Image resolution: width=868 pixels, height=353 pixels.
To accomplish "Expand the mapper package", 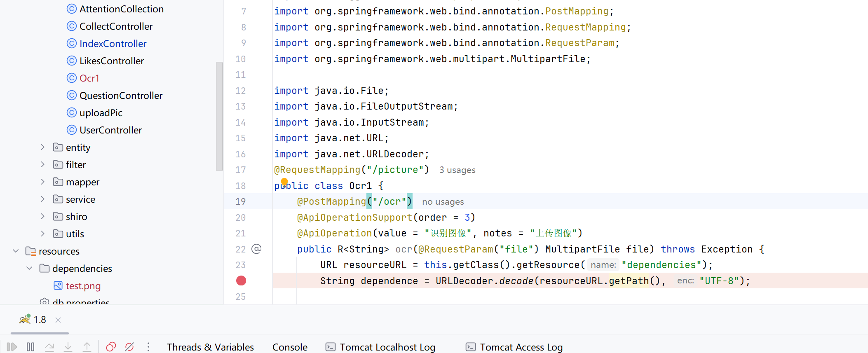I will point(42,182).
